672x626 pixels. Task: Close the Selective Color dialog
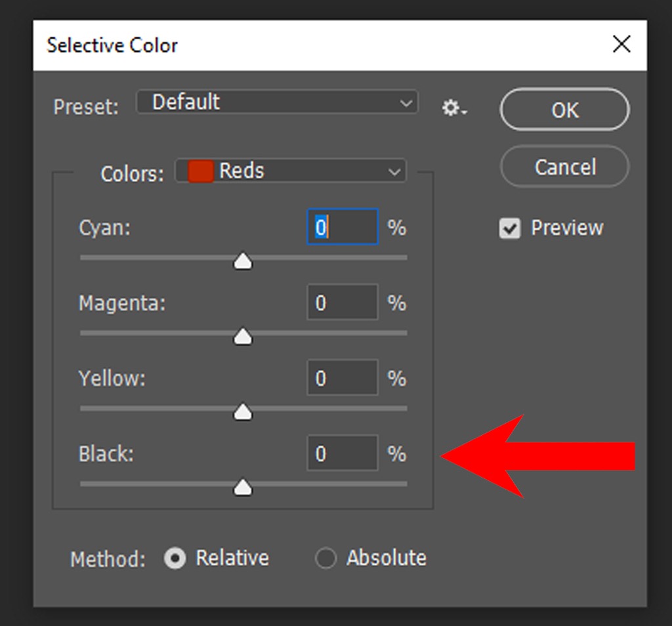621,45
